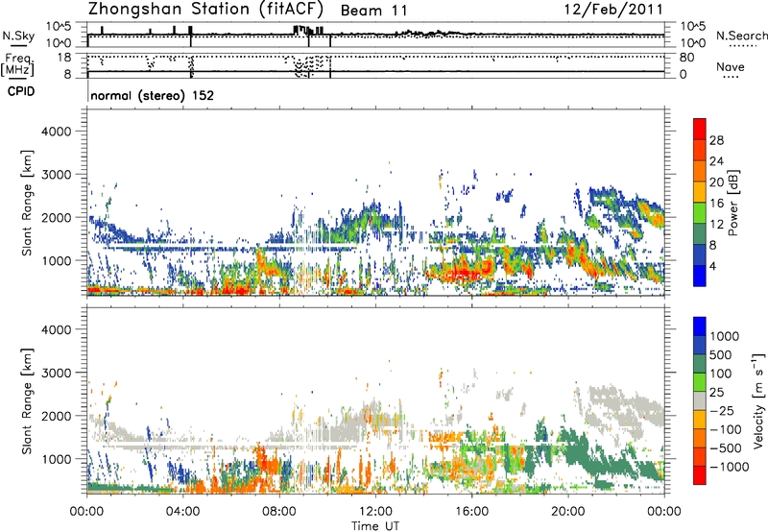Click the 'Nave' legend label
Screen dimensions: 768x532
pyautogui.click(x=730, y=67)
